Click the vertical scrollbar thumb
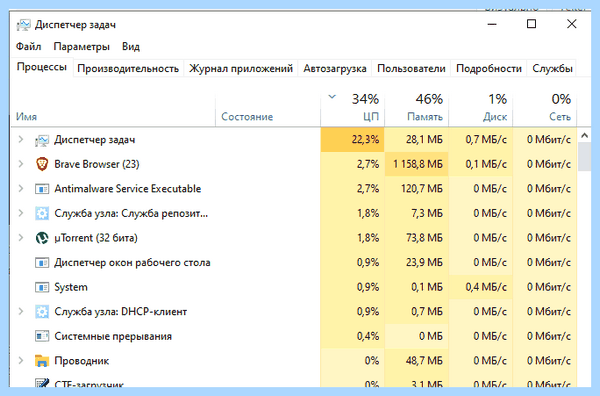The height and width of the screenshot is (396, 600). pyautogui.click(x=584, y=156)
